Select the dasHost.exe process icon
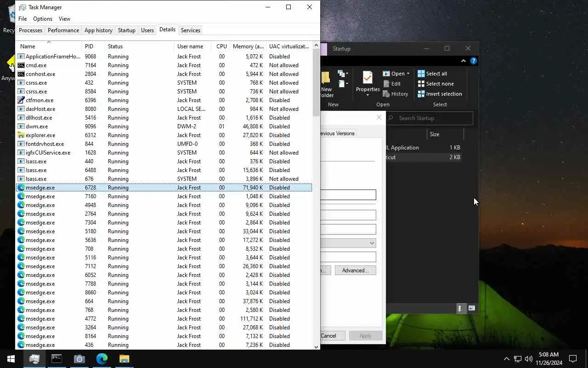 click(x=21, y=109)
